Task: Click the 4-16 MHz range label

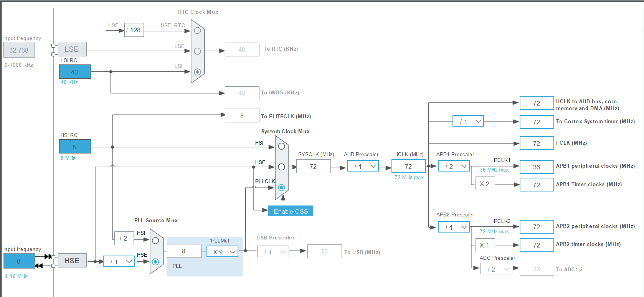Action: pyautogui.click(x=16, y=276)
